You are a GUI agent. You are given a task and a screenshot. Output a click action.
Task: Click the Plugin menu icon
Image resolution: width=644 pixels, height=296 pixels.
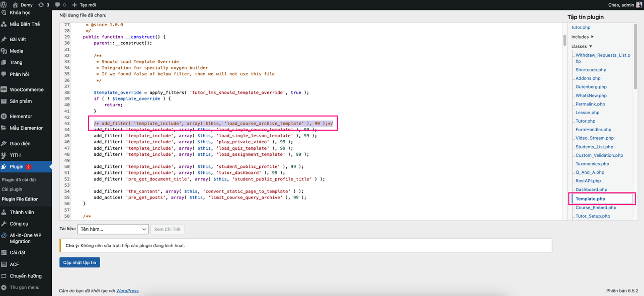pyautogui.click(x=4, y=167)
